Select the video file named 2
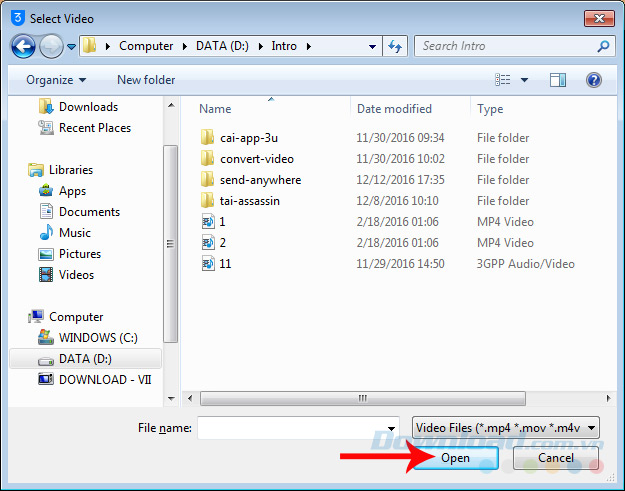This screenshot has height=491, width=625. (222, 243)
